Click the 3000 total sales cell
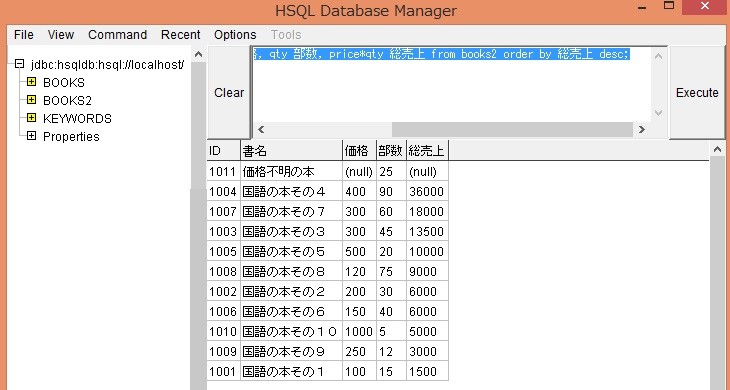This screenshot has height=390, width=730. click(x=427, y=352)
